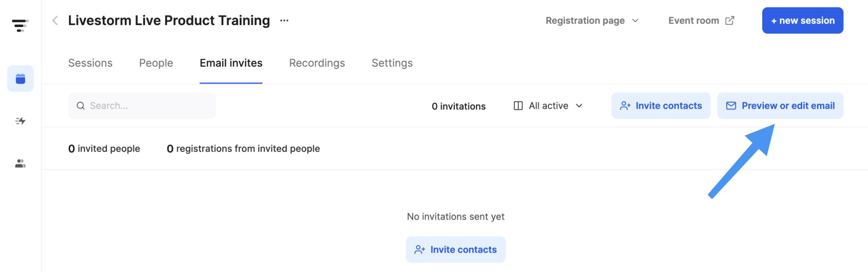Toggle the All active filter view
Screen dimensions: 868x272
(x=548, y=105)
